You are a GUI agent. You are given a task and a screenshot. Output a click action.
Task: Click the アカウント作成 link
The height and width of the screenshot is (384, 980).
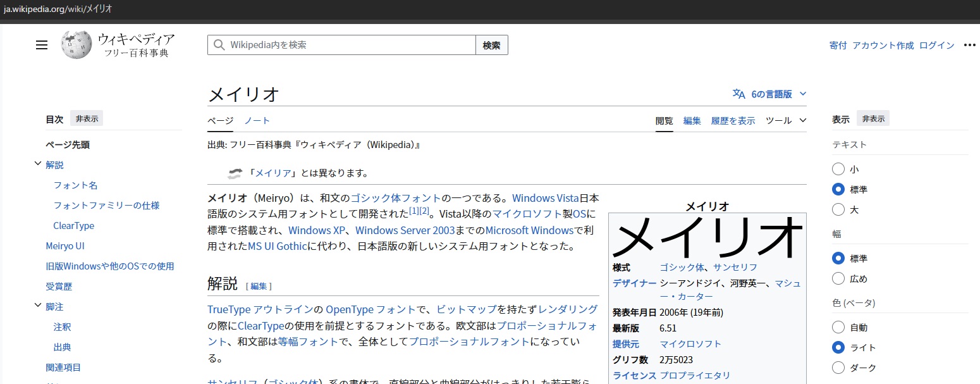coord(883,45)
